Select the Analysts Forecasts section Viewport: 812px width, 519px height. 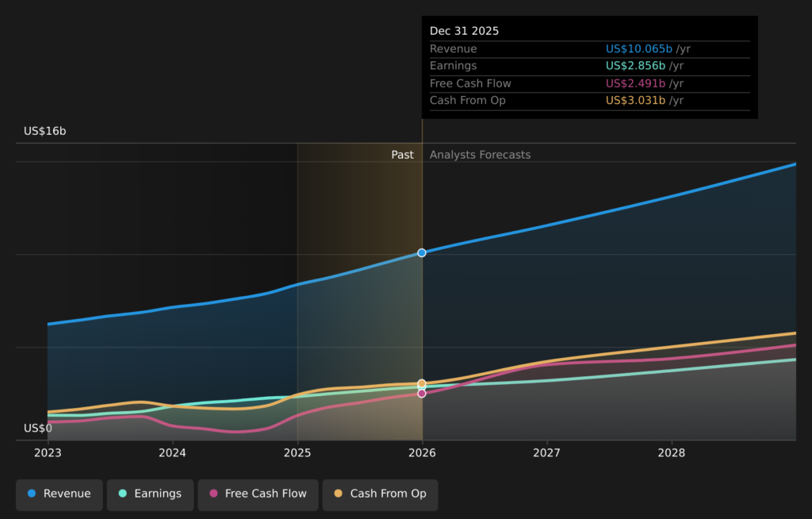(x=479, y=155)
